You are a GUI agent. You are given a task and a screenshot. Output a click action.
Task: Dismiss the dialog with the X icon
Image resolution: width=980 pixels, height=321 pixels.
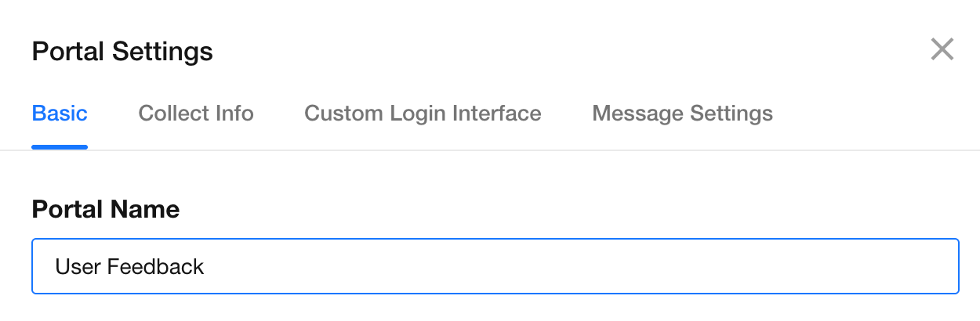click(942, 49)
